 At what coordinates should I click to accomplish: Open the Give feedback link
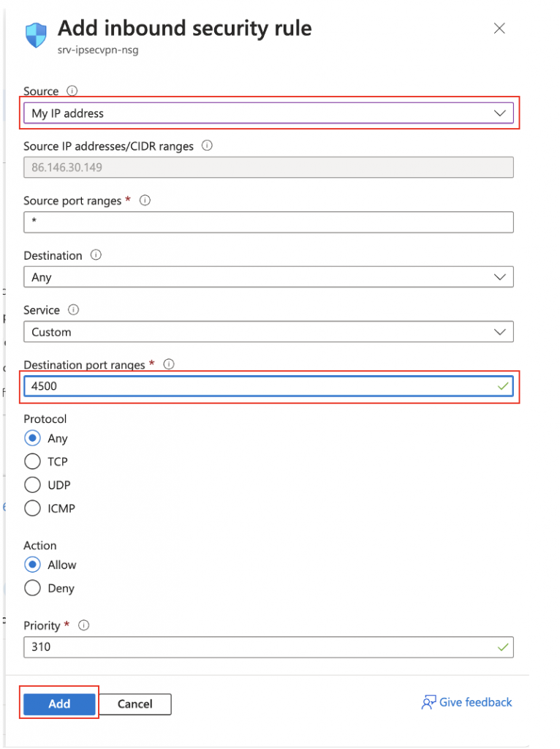point(466,702)
